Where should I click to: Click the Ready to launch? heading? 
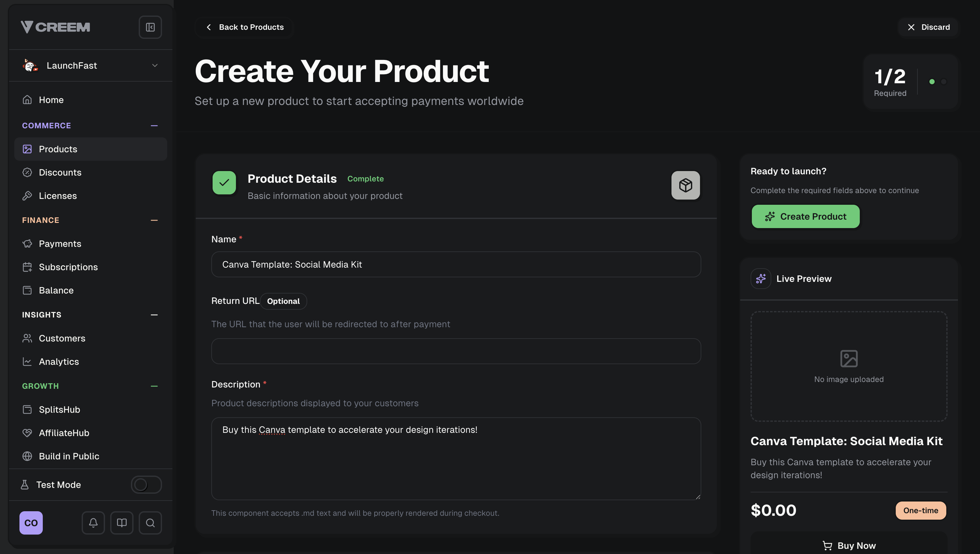(788, 171)
